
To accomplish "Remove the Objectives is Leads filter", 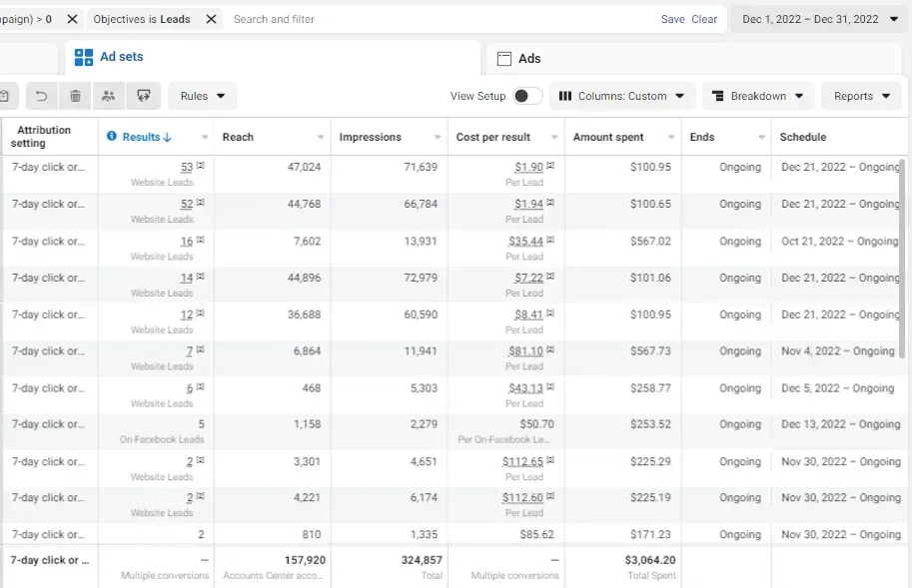I will pos(211,19).
